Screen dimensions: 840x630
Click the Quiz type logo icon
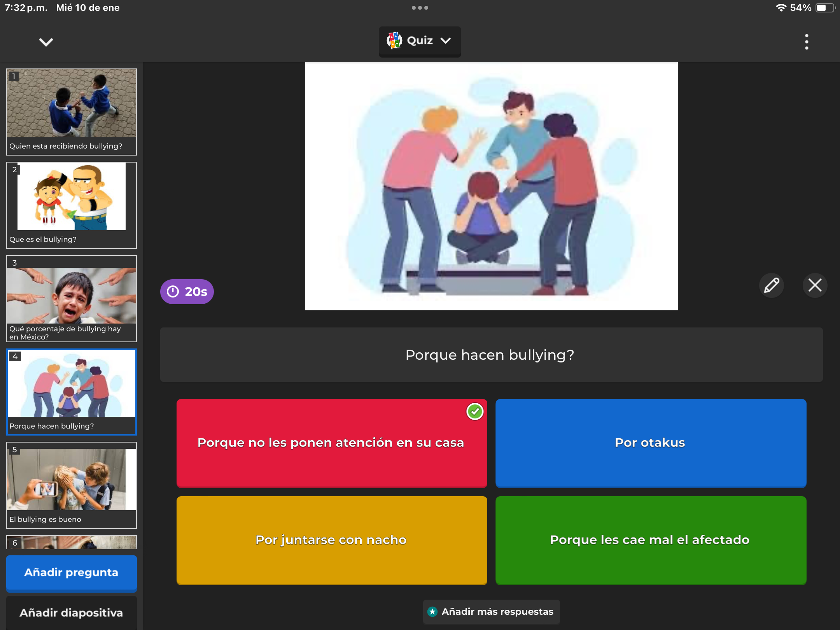click(394, 40)
